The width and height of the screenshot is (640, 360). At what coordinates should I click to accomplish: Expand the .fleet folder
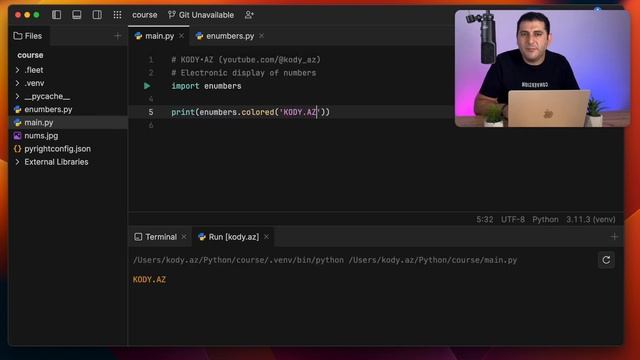tap(17, 70)
